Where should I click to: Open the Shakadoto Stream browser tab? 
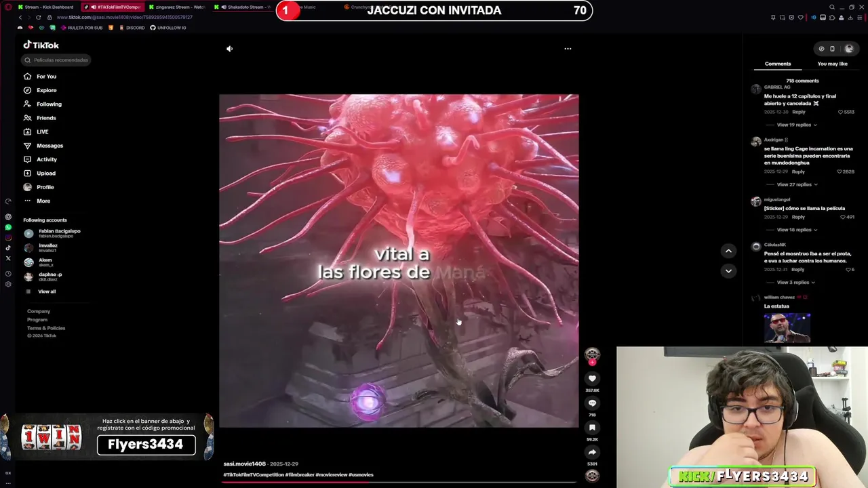[x=242, y=7]
